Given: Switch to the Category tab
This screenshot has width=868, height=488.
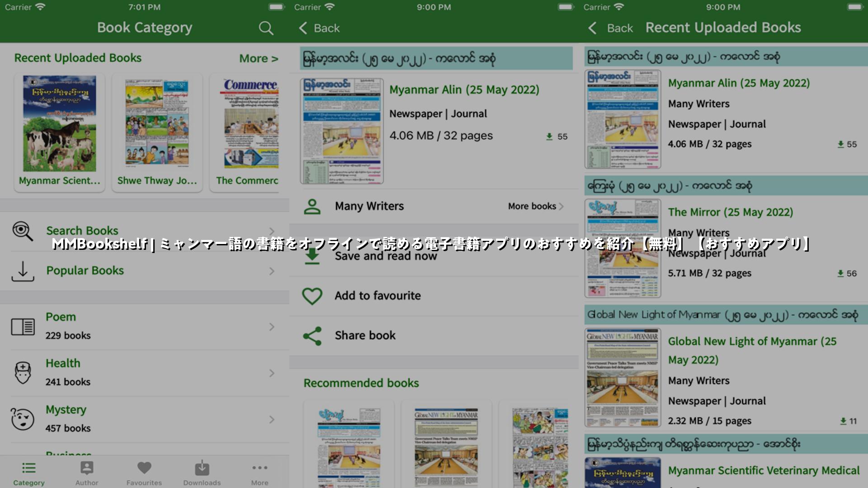Looking at the screenshot, I should click(29, 473).
